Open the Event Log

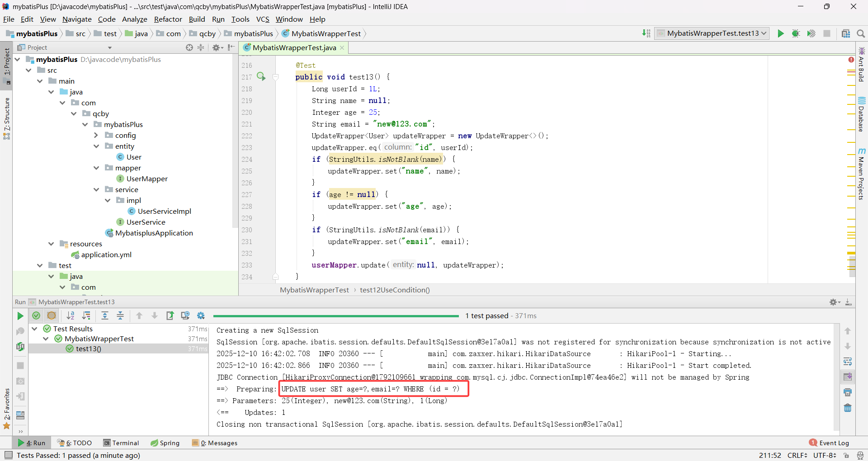pos(829,443)
